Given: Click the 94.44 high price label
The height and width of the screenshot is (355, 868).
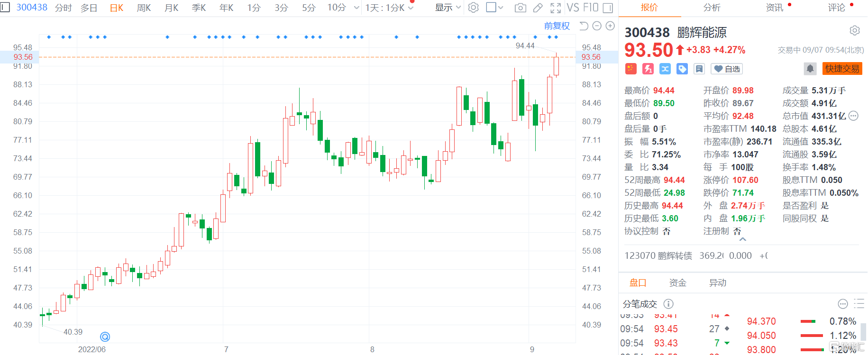Looking at the screenshot, I should click(525, 46).
